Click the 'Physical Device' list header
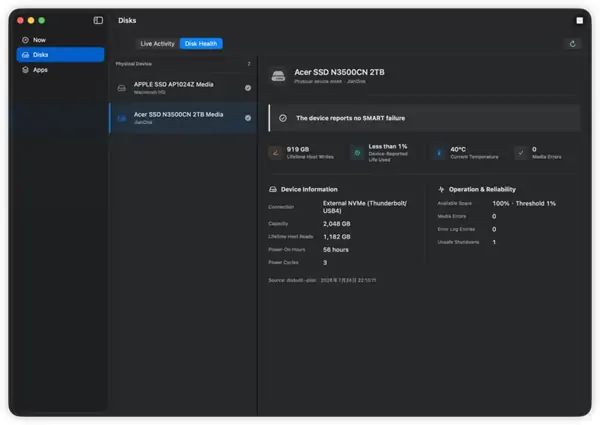Screen dimensions: 600x425 coord(134,64)
